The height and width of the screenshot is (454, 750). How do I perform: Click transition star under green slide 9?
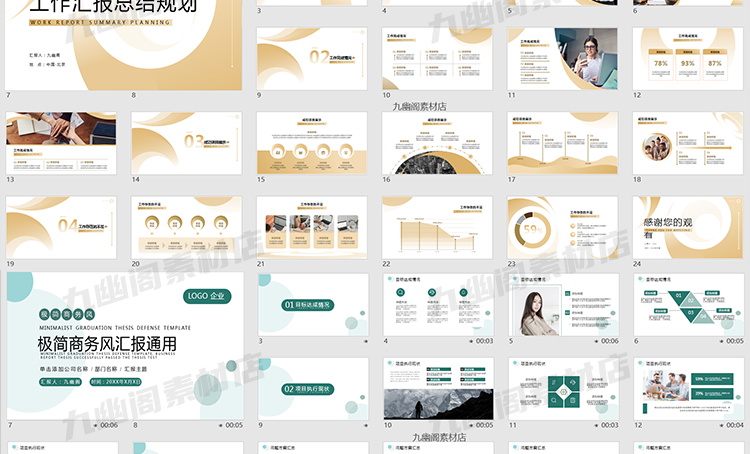[366, 425]
